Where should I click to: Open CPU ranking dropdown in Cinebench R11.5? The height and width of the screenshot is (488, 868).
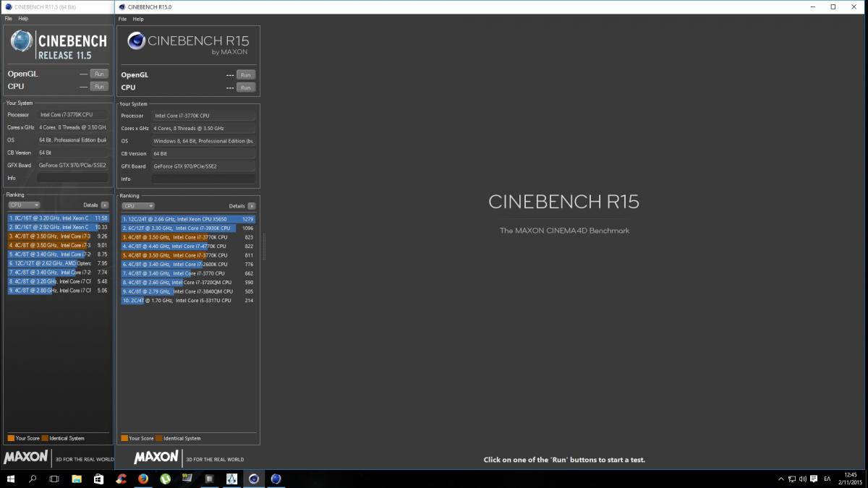pos(24,205)
